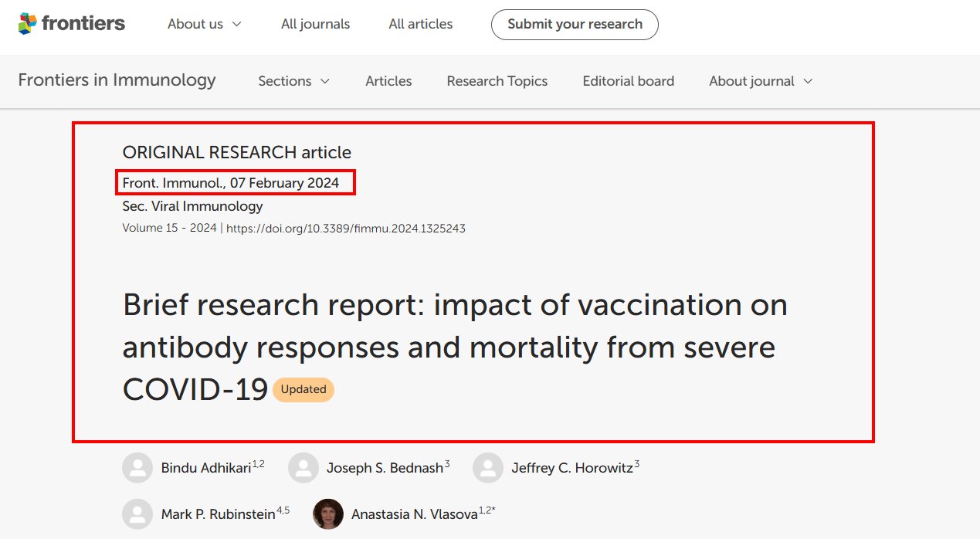The image size is (980, 539).
Task: Expand the Sections dropdown
Action: [293, 81]
